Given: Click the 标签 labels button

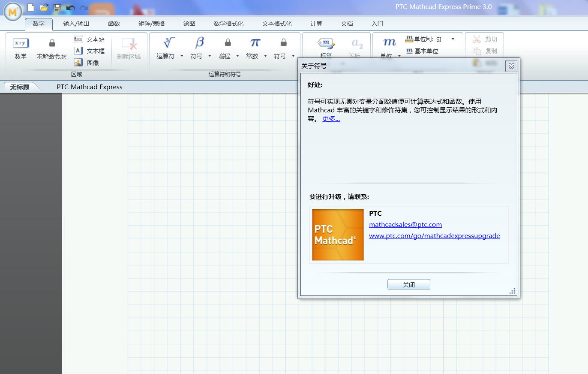Looking at the screenshot, I should tap(326, 48).
